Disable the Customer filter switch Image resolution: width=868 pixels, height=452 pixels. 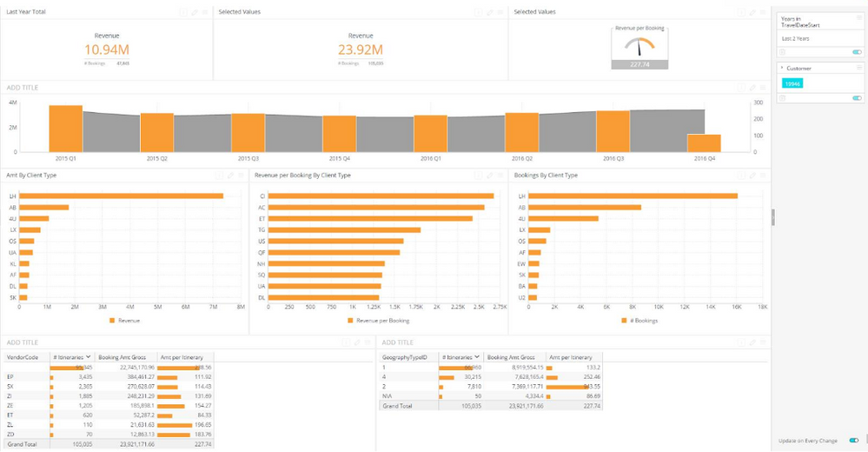coord(857,98)
